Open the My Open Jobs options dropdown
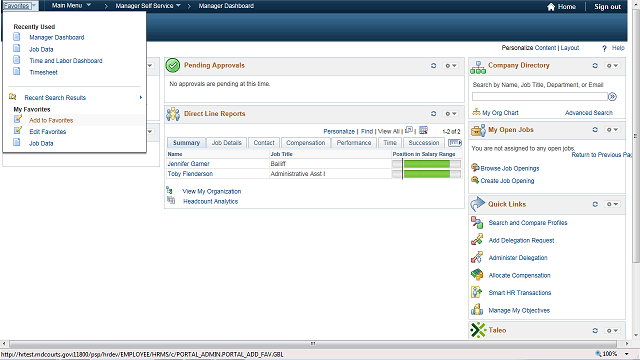640x360 pixels. [x=611, y=129]
